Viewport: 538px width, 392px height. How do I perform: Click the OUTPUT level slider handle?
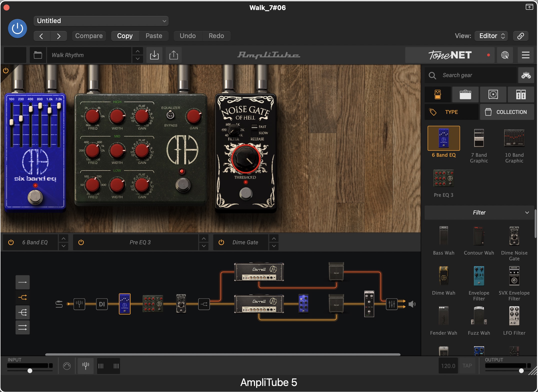point(521,371)
